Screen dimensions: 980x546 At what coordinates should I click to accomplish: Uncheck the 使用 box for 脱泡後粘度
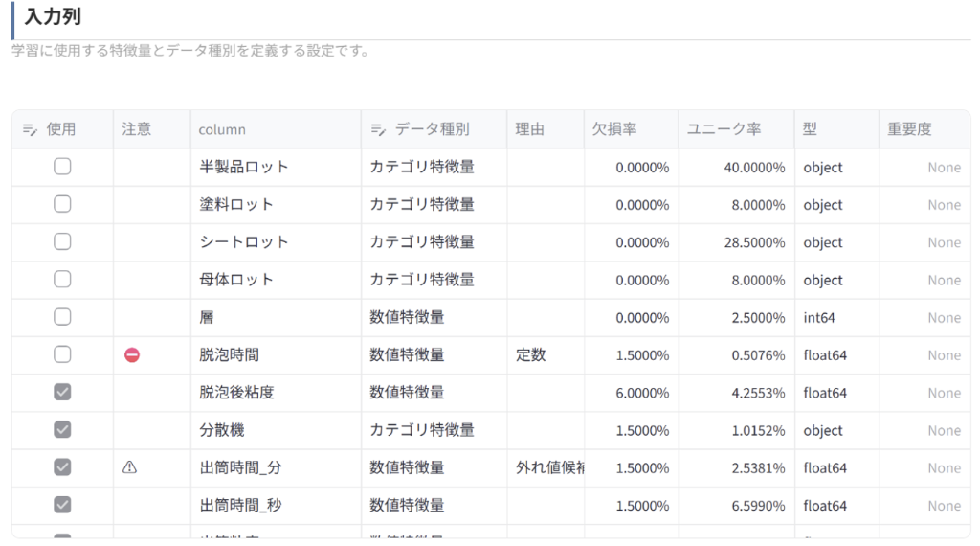(62, 392)
